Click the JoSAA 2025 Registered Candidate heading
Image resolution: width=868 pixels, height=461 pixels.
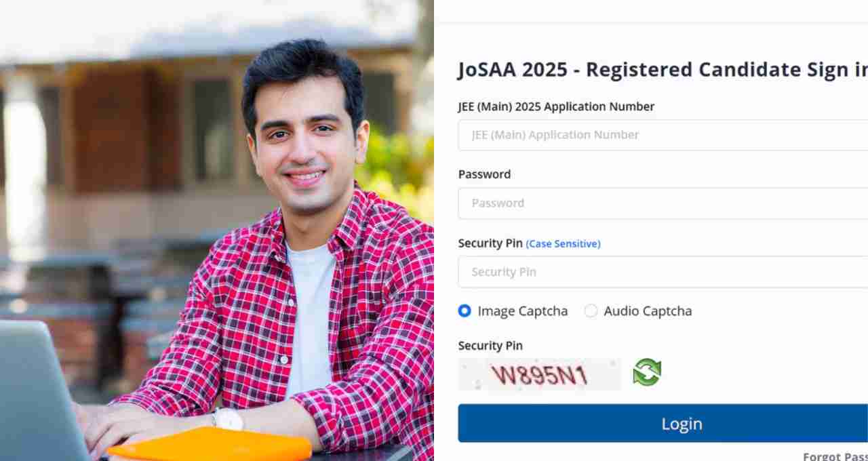(x=663, y=70)
